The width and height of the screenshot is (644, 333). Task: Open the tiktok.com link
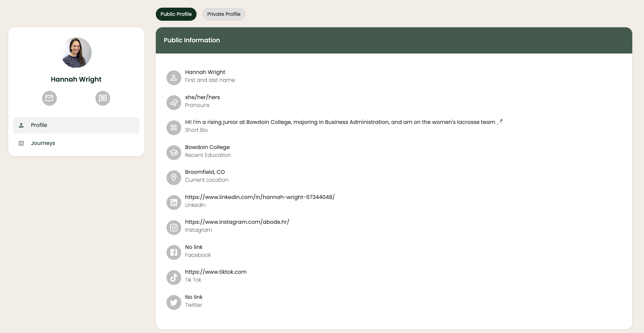point(216,272)
